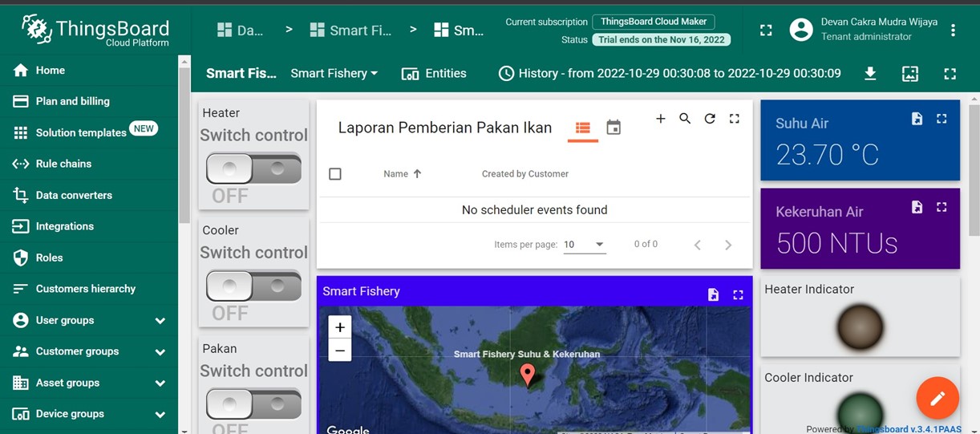Open the History time window selector

click(x=670, y=73)
